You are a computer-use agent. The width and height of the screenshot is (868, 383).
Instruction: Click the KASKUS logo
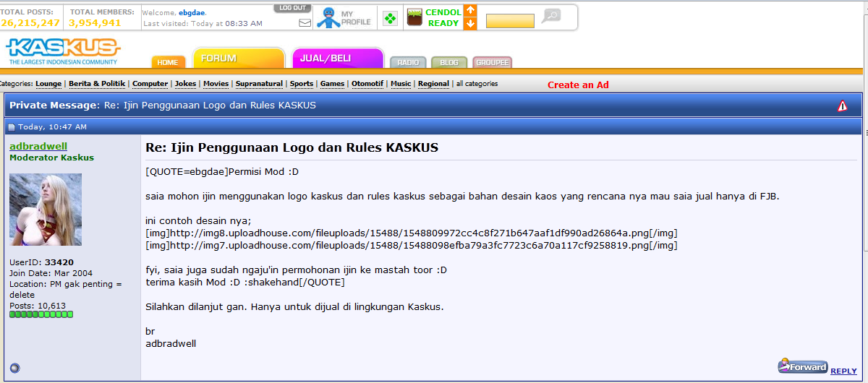(x=64, y=51)
